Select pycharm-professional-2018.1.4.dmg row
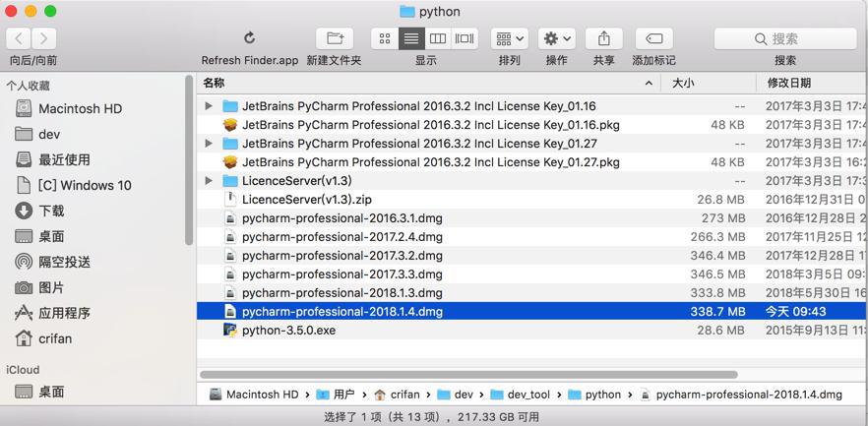Image resolution: width=868 pixels, height=426 pixels. click(531, 312)
